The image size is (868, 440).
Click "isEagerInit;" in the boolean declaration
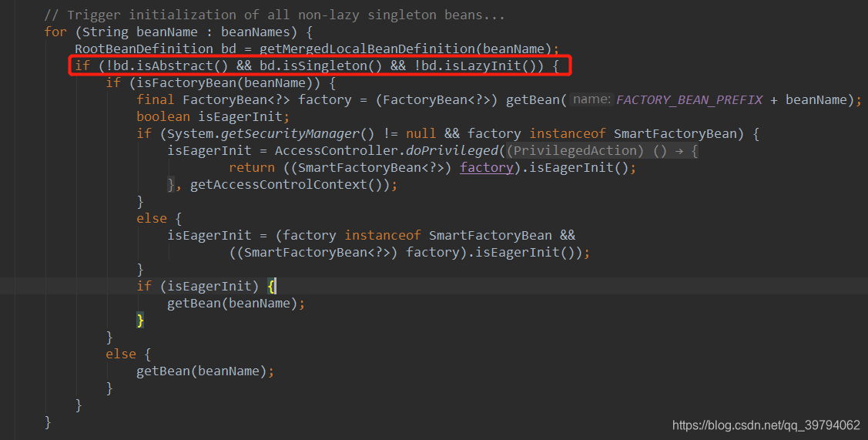click(x=244, y=116)
